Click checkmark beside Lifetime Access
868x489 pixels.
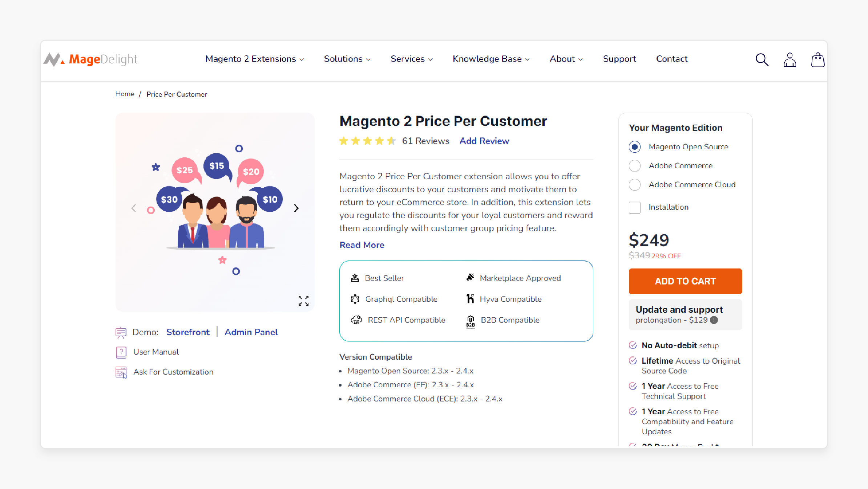coord(633,360)
